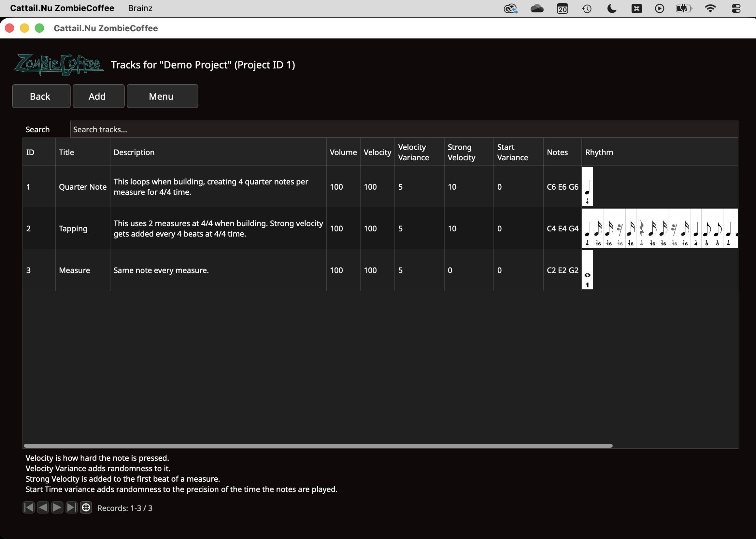This screenshot has height=539, width=756.
Task: Go to the first records page
Action: [x=29, y=507]
